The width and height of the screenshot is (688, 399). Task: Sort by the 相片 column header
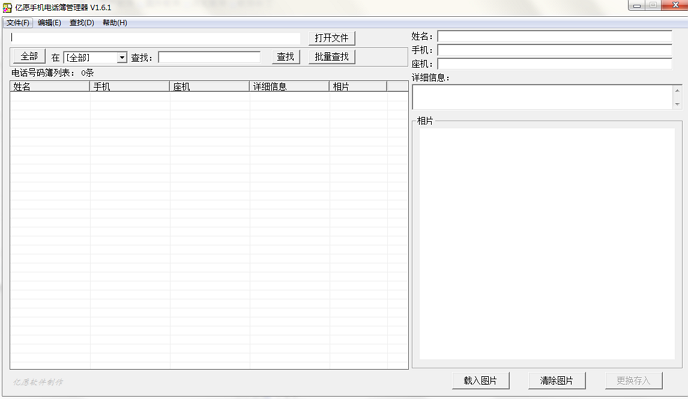(358, 86)
